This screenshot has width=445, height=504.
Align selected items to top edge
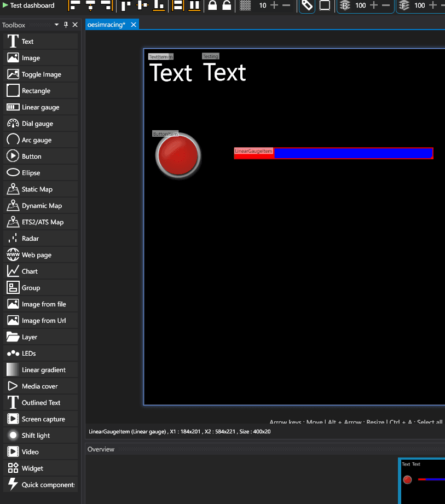tap(126, 5)
